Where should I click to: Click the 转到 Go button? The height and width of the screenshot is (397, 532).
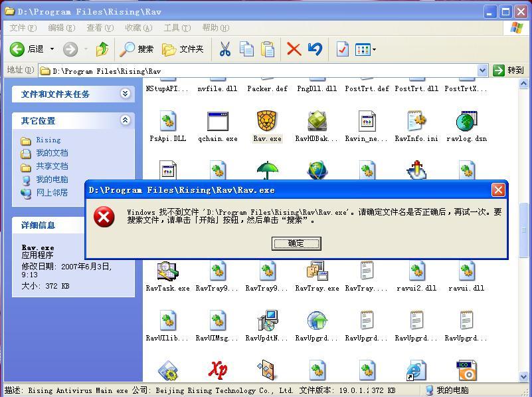pyautogui.click(x=508, y=70)
